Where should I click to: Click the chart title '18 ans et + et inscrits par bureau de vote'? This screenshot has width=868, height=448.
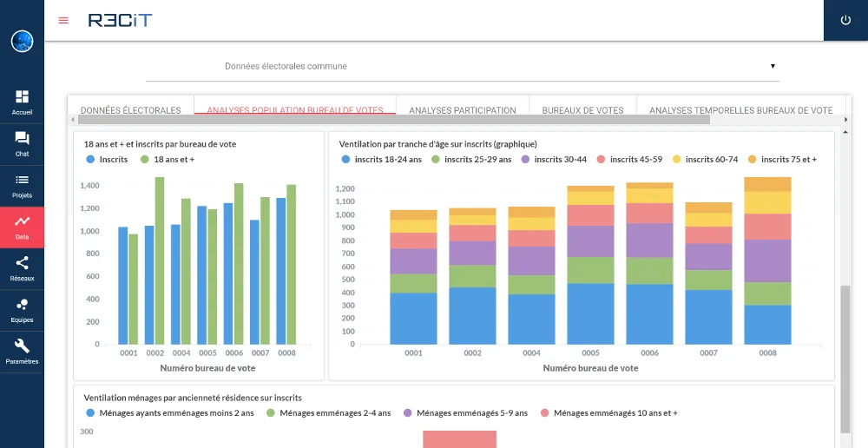tap(160, 144)
